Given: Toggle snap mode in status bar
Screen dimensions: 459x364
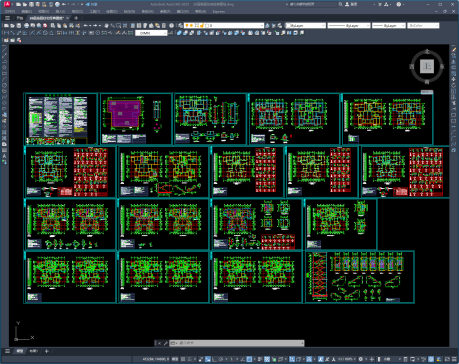Looking at the screenshot, I should 189,359.
